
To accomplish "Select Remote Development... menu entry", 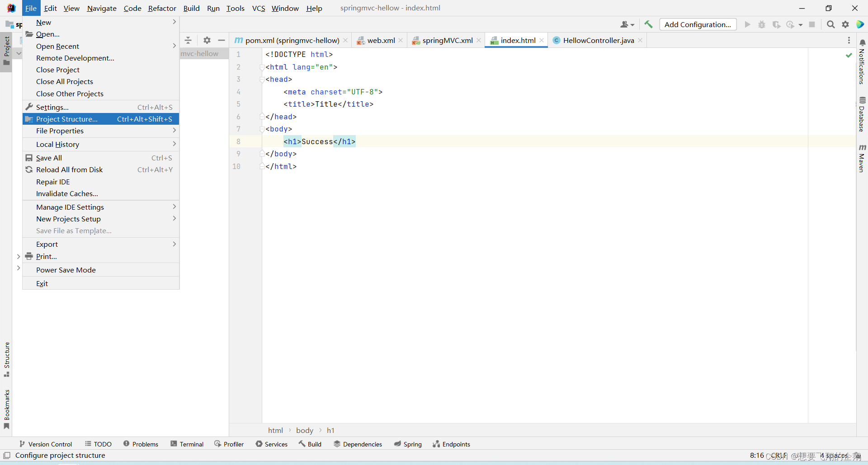I will (x=101, y=58).
